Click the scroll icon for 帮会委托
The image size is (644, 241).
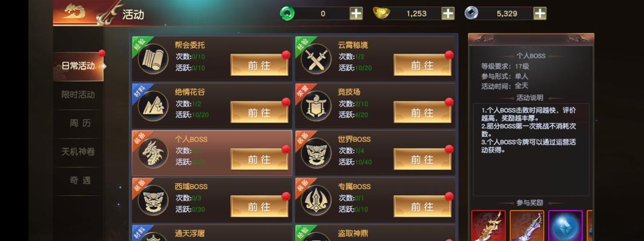pos(153,58)
